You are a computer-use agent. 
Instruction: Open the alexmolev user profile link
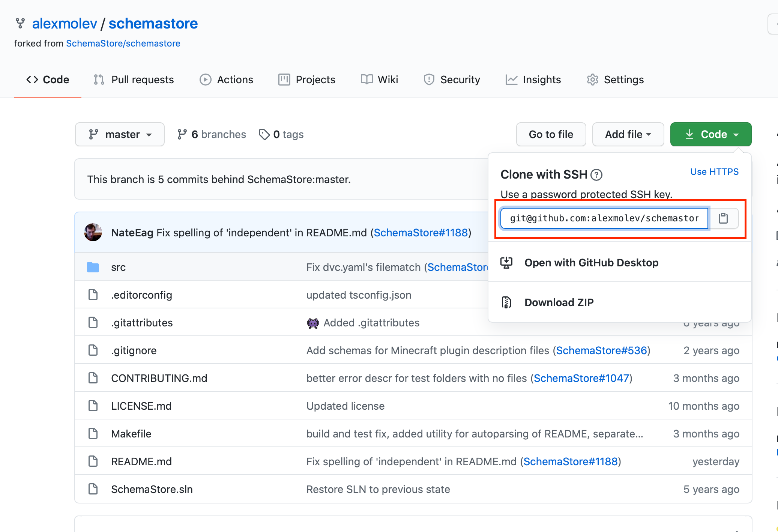(65, 23)
